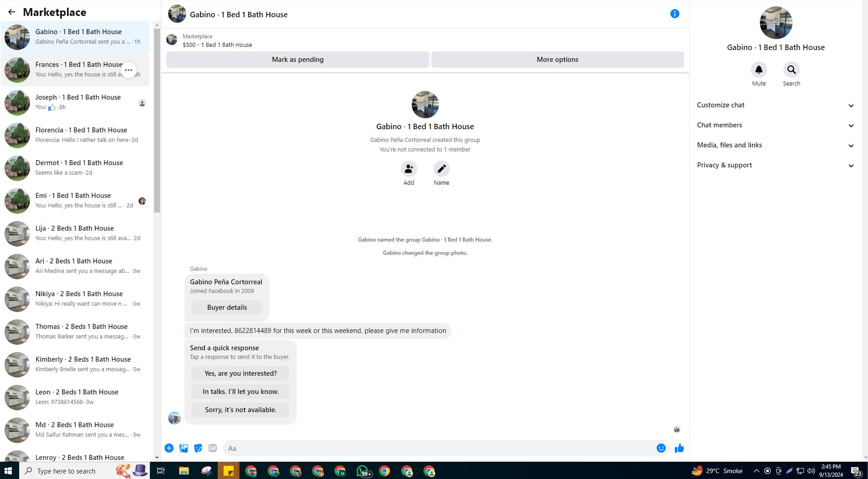View Buyer details for Gabino
This screenshot has width=868, height=479.
point(227,308)
